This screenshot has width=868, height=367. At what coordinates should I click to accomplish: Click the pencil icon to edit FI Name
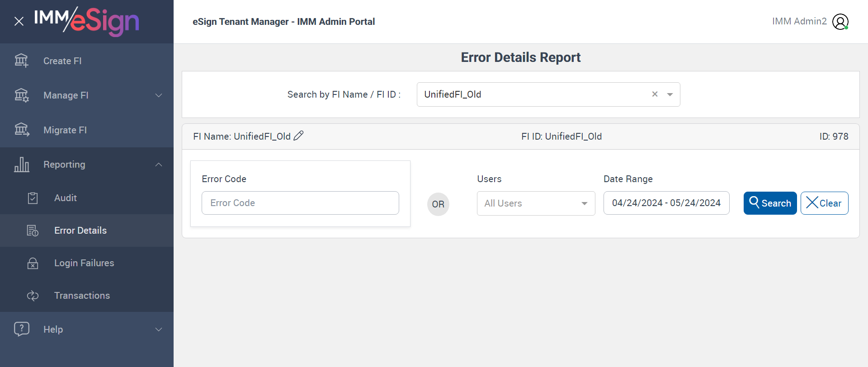click(298, 136)
